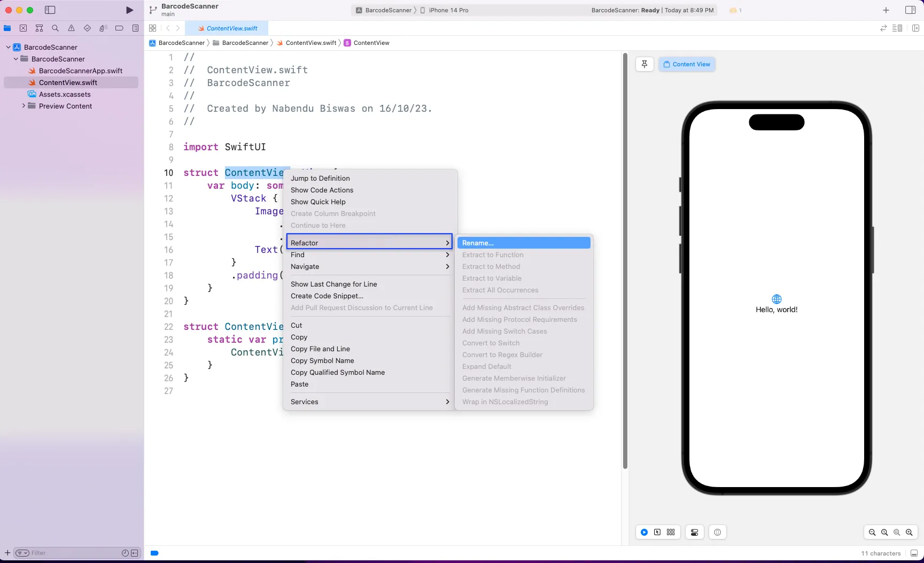
Task: Open the Symbol navigator
Action: [x=40, y=28]
